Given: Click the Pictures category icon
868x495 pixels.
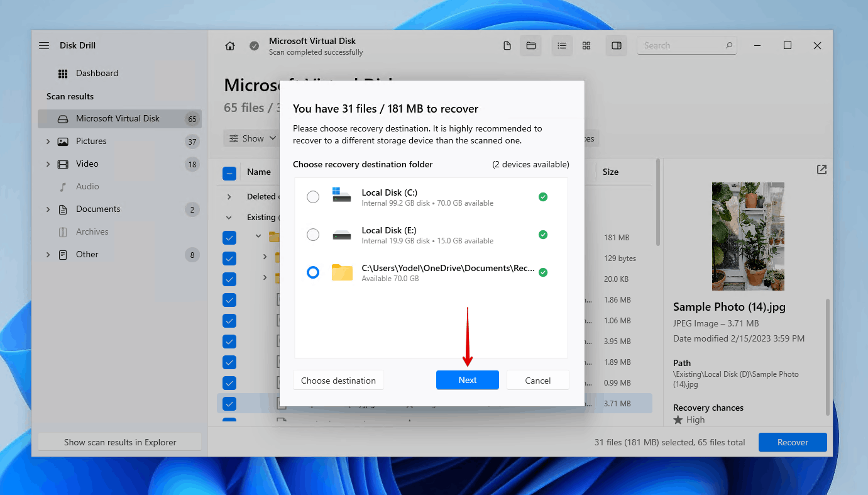Looking at the screenshot, I should (x=63, y=142).
